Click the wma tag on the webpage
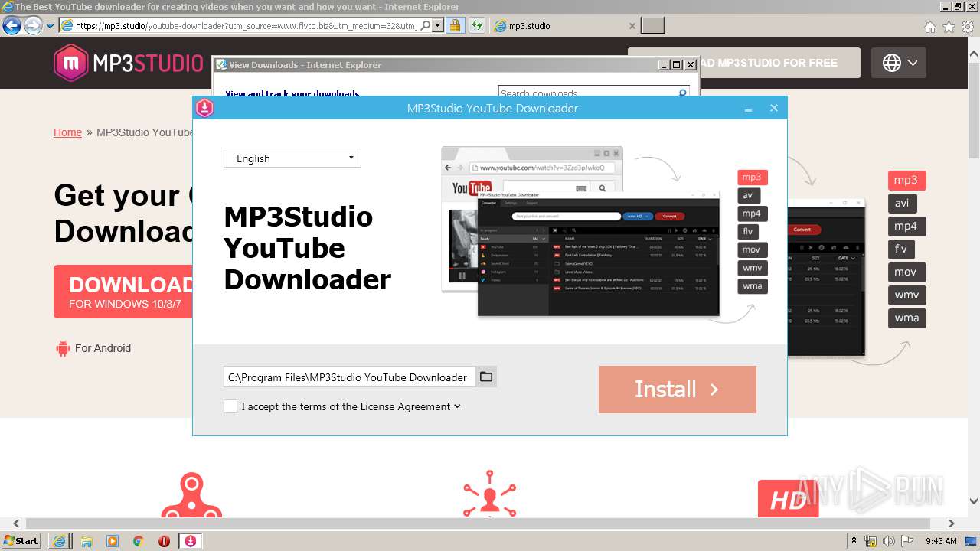 coord(906,318)
